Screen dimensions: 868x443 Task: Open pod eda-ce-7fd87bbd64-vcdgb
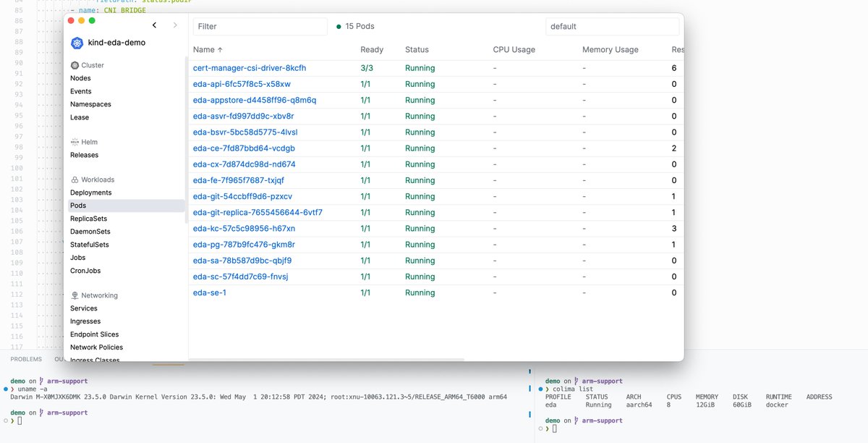pos(244,148)
